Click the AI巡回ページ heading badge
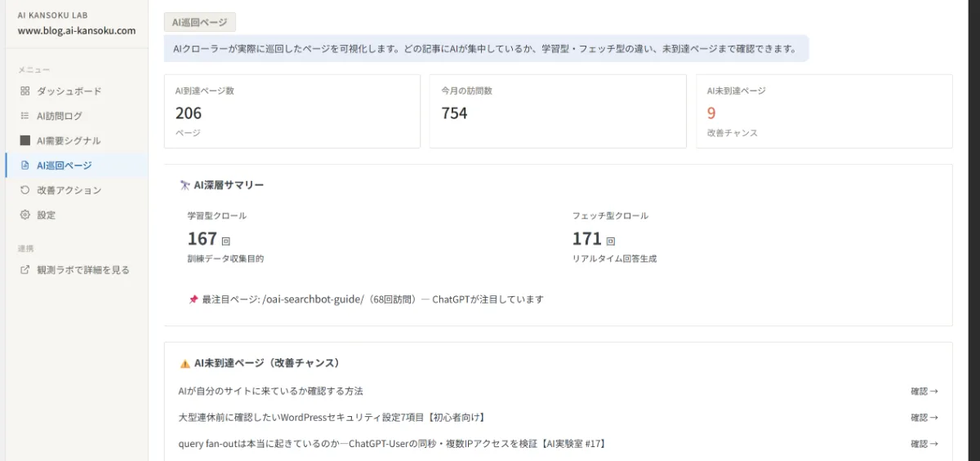980x461 pixels. click(200, 22)
